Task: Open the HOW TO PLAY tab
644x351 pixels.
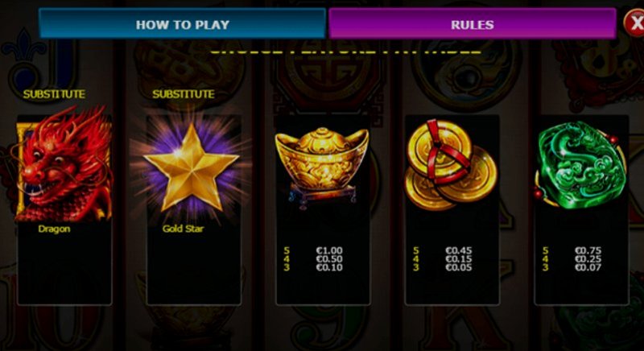Action: (x=183, y=24)
